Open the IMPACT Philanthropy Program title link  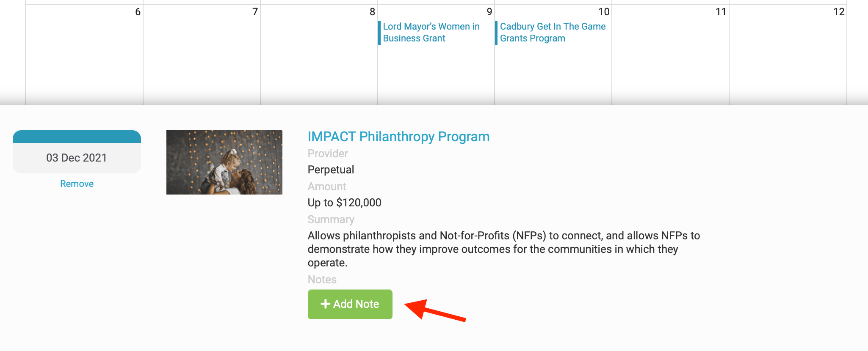398,137
